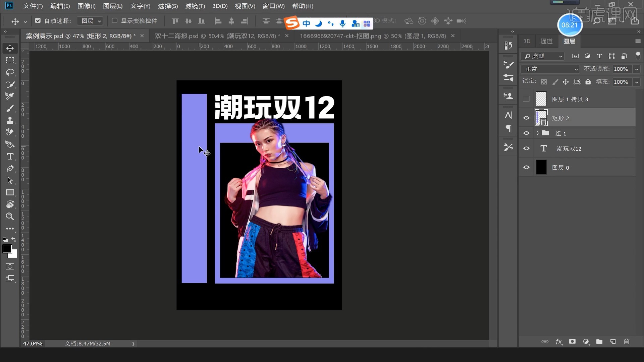Lock transparent pixels icon

point(544,81)
